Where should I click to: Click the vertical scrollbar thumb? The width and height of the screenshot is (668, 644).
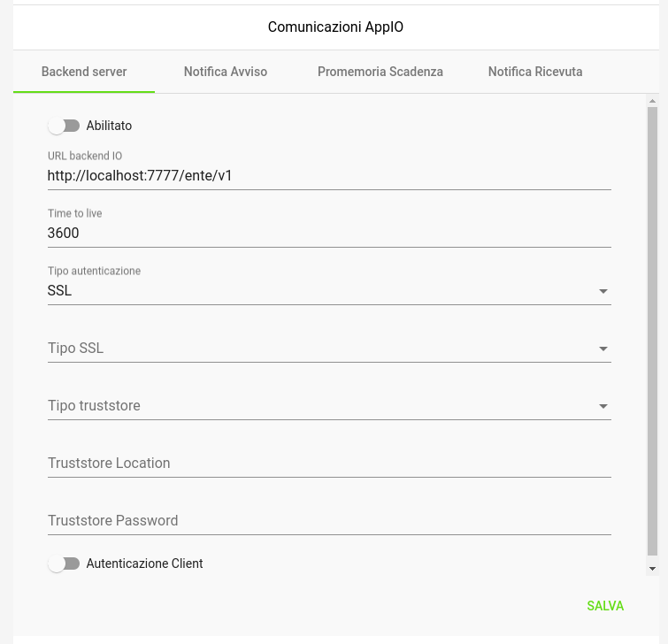pyautogui.click(x=652, y=332)
